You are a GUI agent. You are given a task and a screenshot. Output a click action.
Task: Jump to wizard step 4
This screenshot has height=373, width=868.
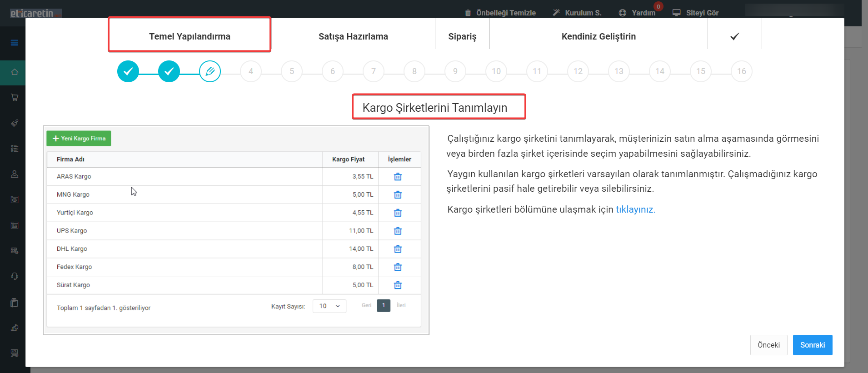click(x=251, y=71)
